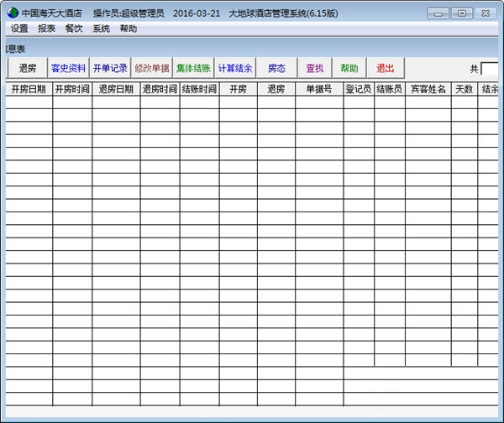Click the 天数 column header
504x423 pixels.
point(465,89)
